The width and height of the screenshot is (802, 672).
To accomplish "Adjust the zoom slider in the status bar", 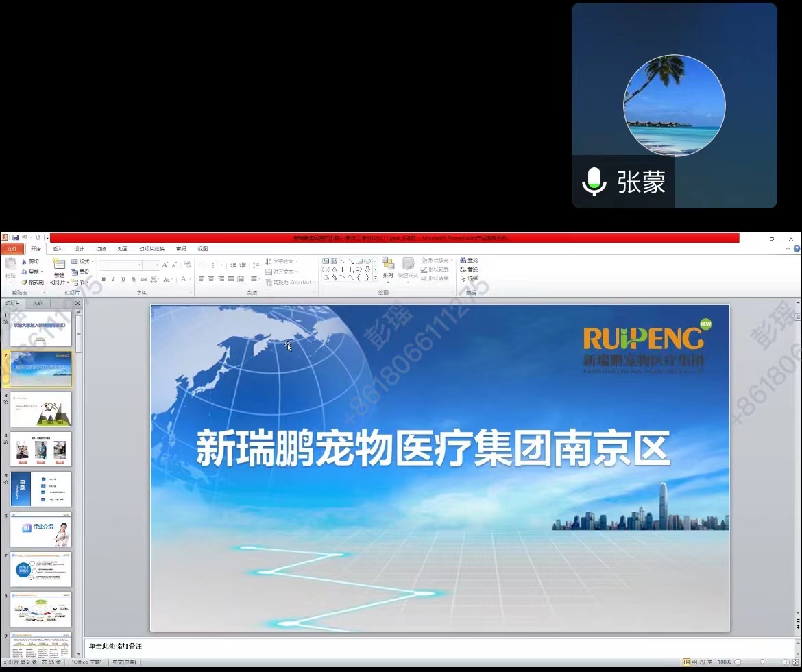I will 762,662.
